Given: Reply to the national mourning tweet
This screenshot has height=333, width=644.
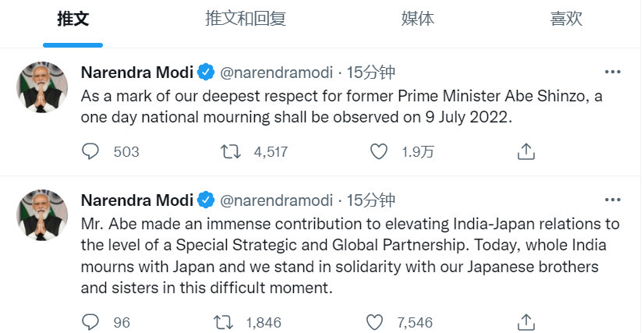Looking at the screenshot, I should click(91, 151).
